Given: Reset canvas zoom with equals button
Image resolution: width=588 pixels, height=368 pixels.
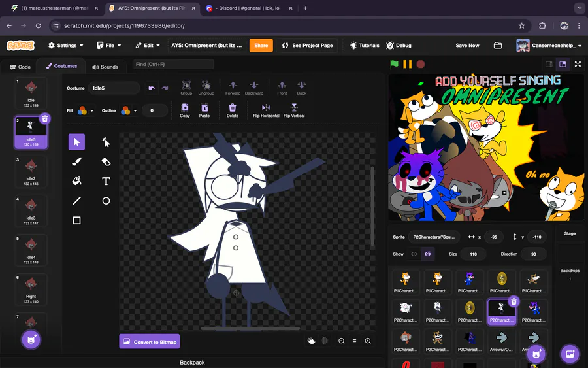Looking at the screenshot, I should pyautogui.click(x=354, y=341).
